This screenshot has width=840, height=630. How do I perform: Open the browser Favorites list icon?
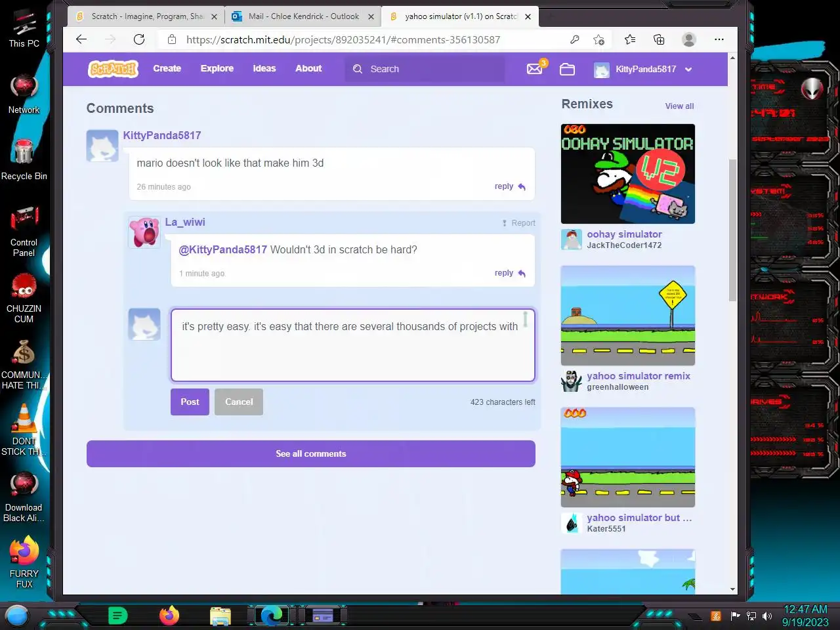click(630, 39)
